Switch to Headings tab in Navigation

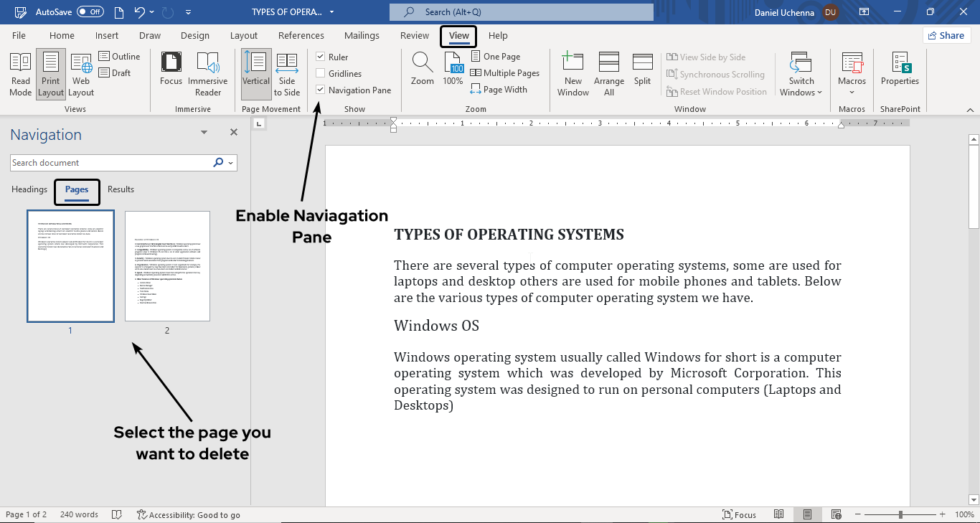[x=29, y=189]
